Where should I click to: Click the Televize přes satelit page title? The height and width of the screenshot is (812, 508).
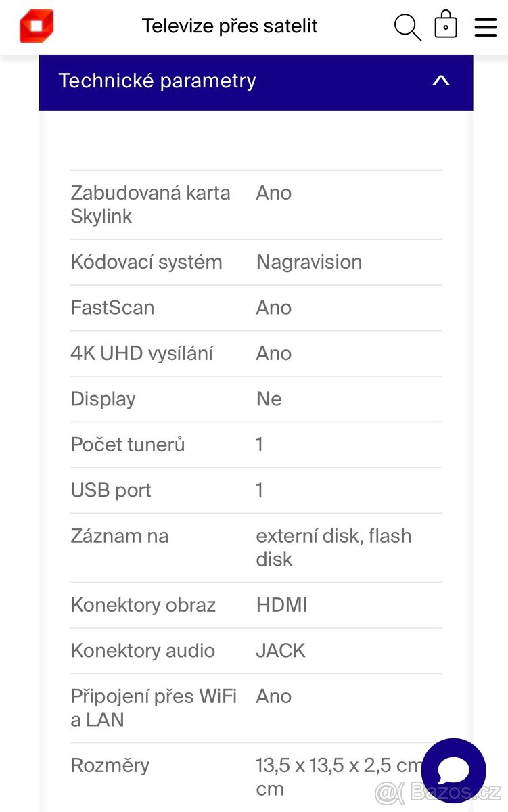click(229, 26)
